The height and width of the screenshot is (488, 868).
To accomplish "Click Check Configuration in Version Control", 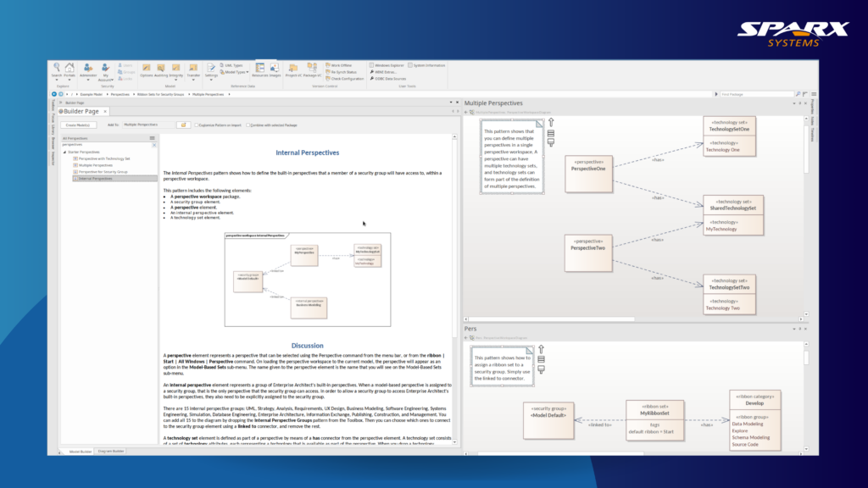I will [345, 79].
